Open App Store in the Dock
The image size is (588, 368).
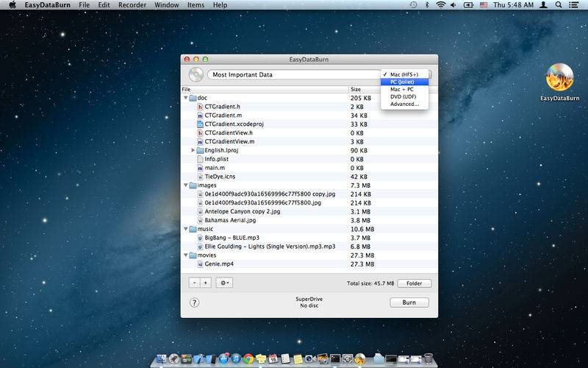coord(224,358)
